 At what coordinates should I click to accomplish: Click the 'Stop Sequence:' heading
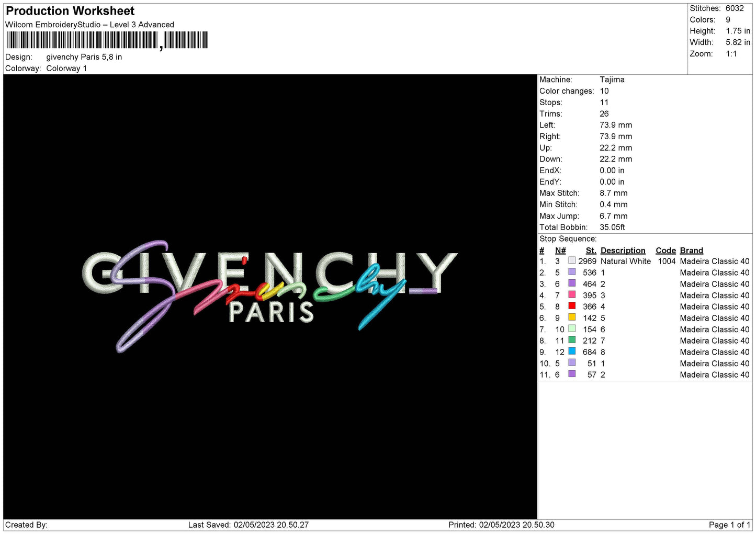(x=568, y=239)
